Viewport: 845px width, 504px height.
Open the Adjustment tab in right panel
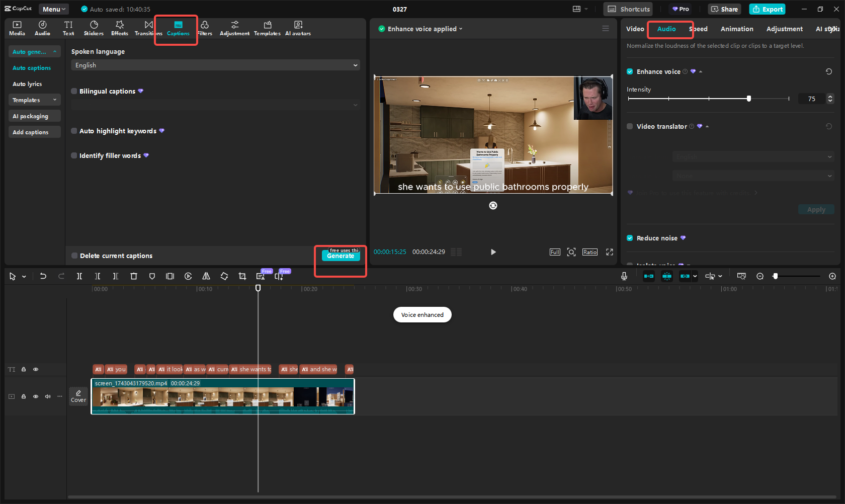pyautogui.click(x=784, y=29)
